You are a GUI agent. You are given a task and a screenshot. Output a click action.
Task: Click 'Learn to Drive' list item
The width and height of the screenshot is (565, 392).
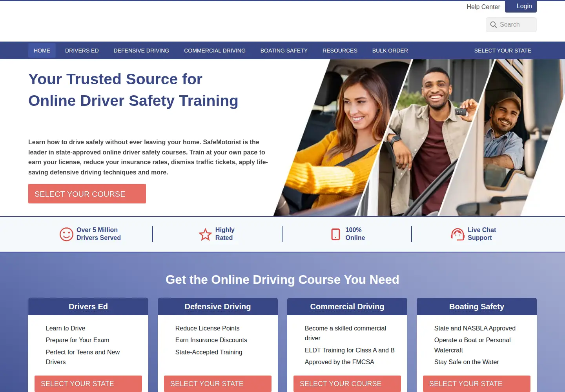66,328
